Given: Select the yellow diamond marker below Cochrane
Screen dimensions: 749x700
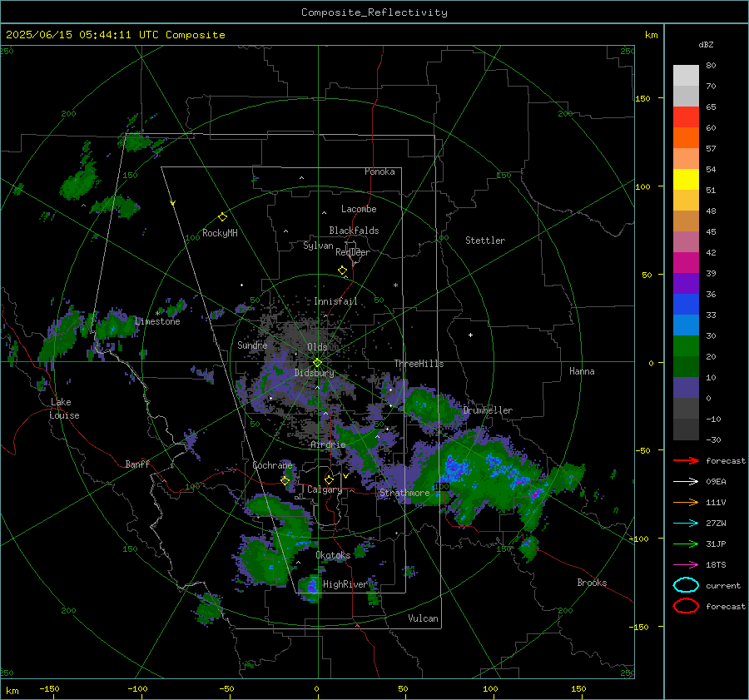Looking at the screenshot, I should [x=285, y=480].
